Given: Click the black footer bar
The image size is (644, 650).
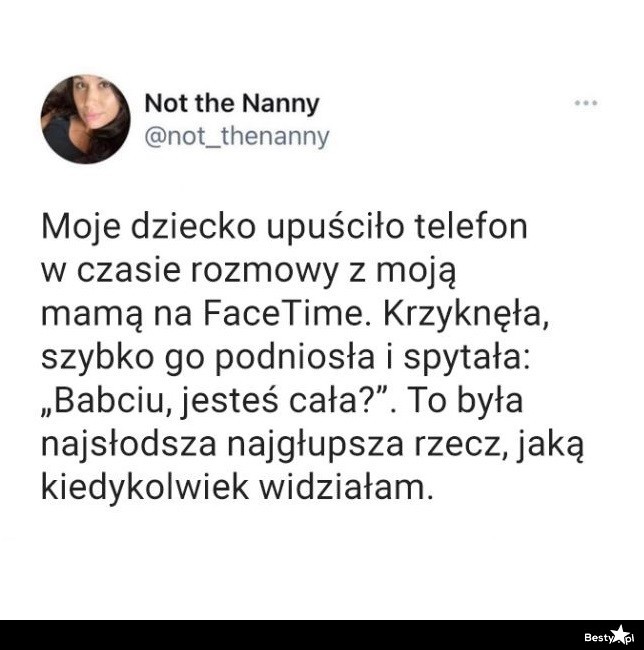Looking at the screenshot, I should coord(322,635).
